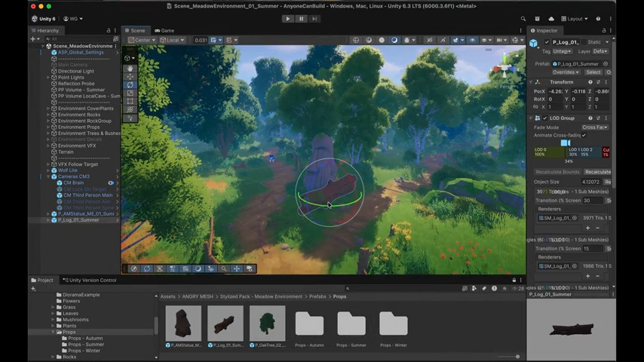Open Transform component presets icon
The image size is (644, 362).
tap(598, 82)
